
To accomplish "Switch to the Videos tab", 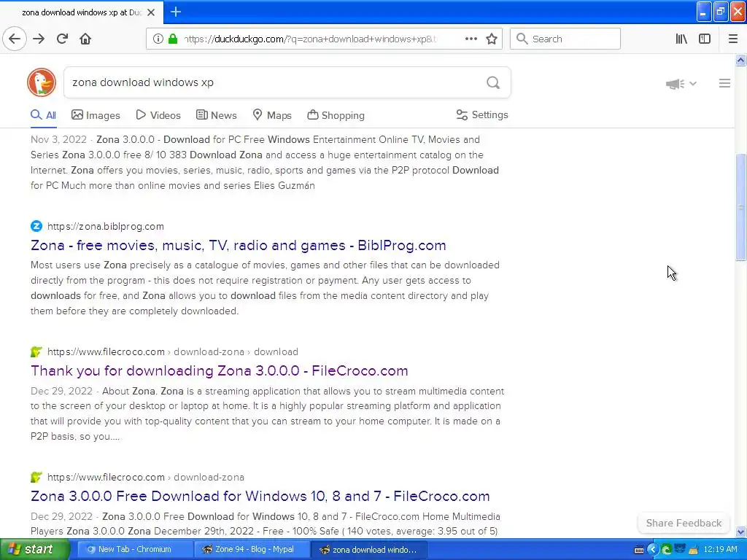I will pyautogui.click(x=158, y=115).
